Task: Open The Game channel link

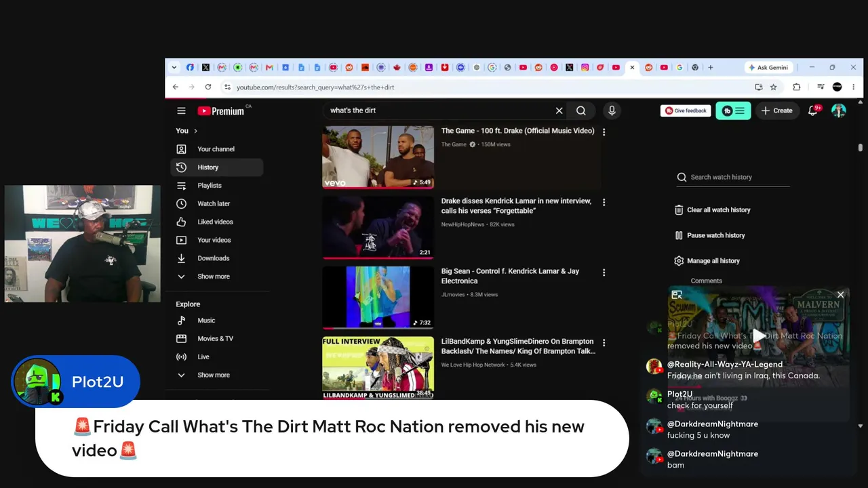Action: pos(454,144)
